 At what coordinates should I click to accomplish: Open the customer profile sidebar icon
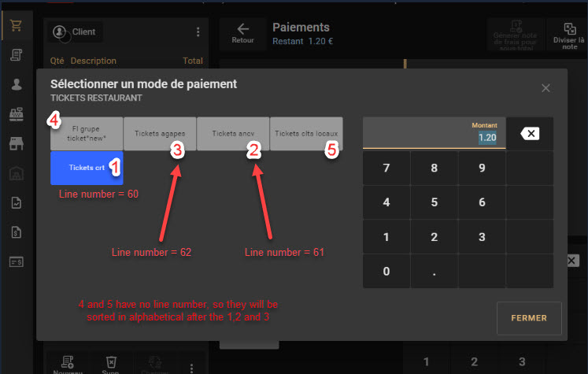click(16, 84)
